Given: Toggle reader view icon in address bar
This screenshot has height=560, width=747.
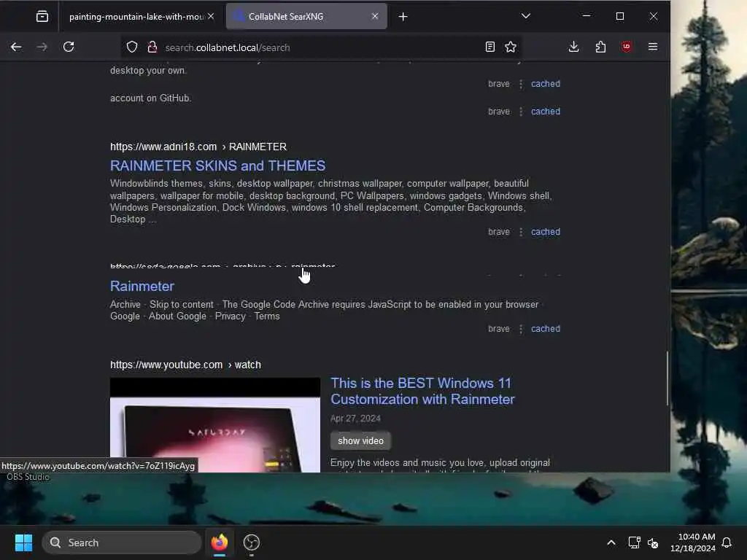Looking at the screenshot, I should tap(489, 47).
